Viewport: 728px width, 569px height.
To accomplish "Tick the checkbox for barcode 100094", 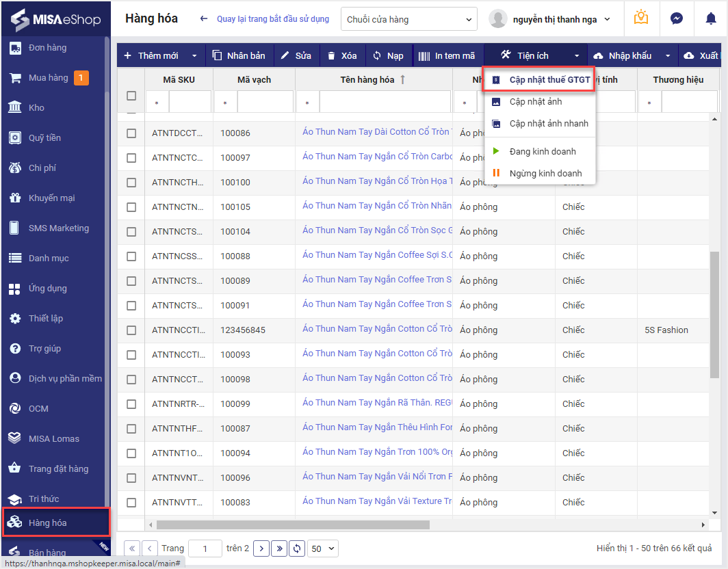I will tap(131, 453).
